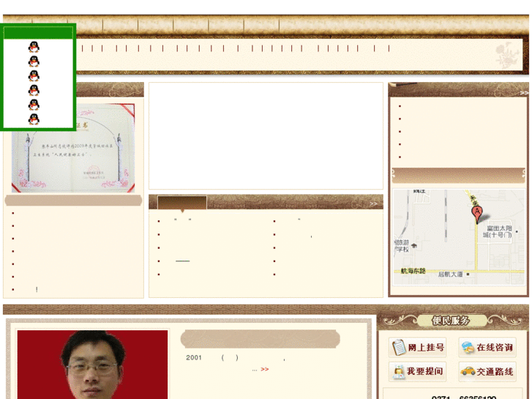Screen dimensions: 532x399
Task: Click the topmost QQ penguin icon
Action: [34, 47]
